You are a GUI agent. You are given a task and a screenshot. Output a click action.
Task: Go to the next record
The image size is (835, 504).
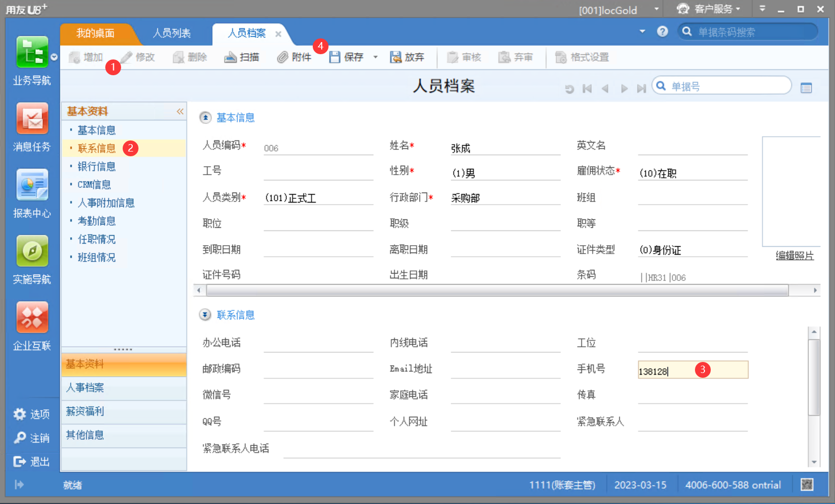point(624,88)
